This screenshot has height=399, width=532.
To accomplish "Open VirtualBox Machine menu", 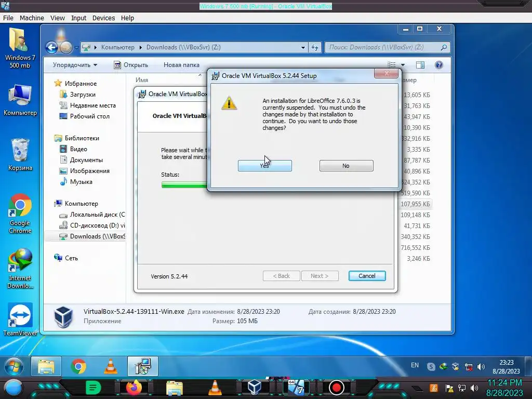I will (32, 18).
